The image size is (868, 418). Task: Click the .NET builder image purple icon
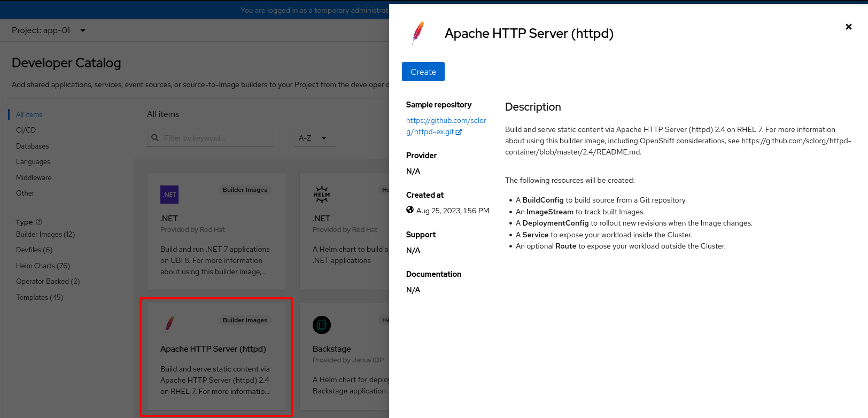point(169,195)
